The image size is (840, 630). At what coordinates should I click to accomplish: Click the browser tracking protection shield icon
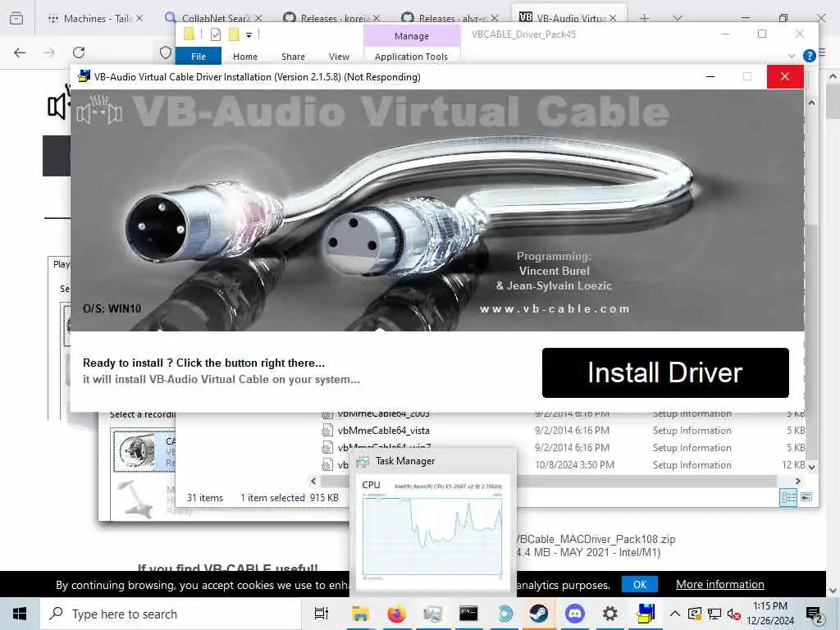coord(166,52)
